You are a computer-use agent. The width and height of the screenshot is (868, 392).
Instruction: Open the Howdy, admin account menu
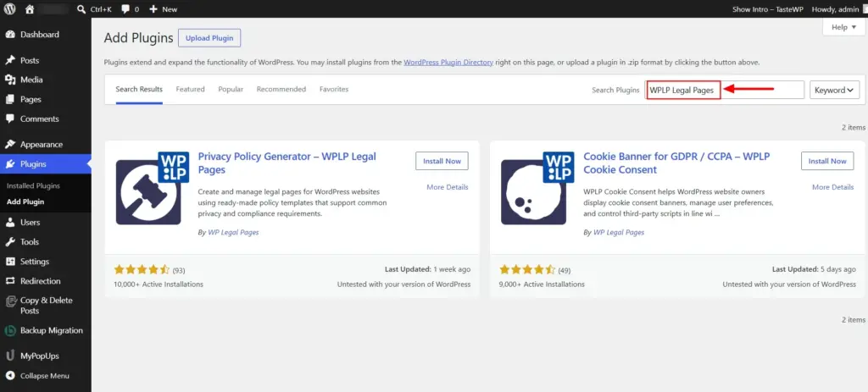pyautogui.click(x=834, y=9)
